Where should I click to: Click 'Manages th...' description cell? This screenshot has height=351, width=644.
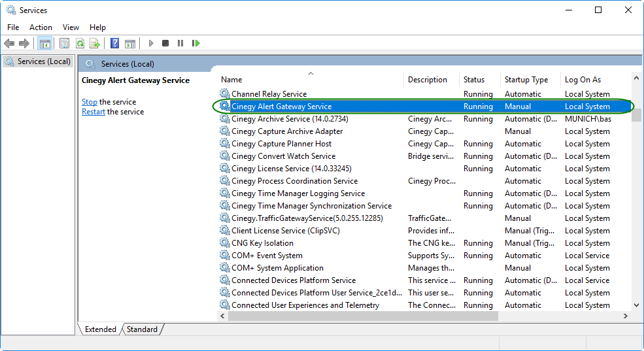point(431,268)
